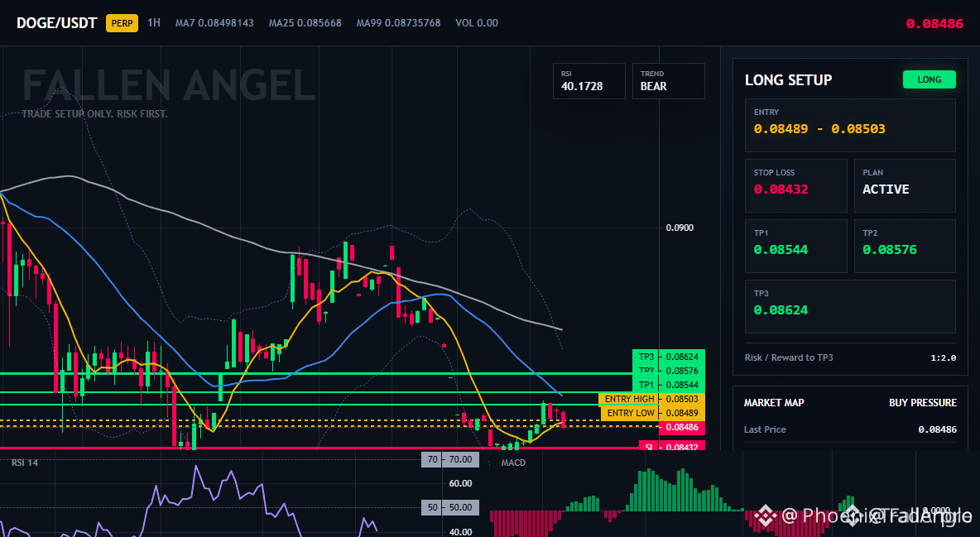Viewport: 980px width, 537px height.
Task: Click the Last Price value 0.08486
Action: (937, 429)
